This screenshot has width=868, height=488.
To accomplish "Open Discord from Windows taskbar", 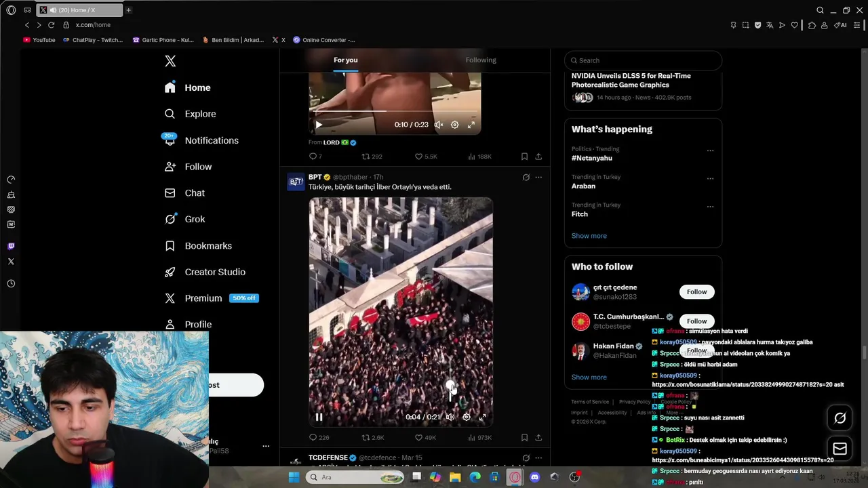I will (x=534, y=477).
